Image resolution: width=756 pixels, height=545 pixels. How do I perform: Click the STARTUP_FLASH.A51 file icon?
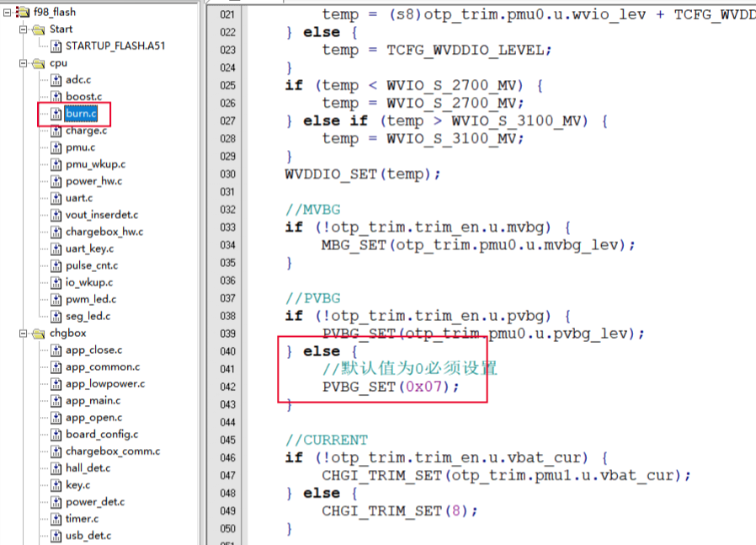coord(56,46)
